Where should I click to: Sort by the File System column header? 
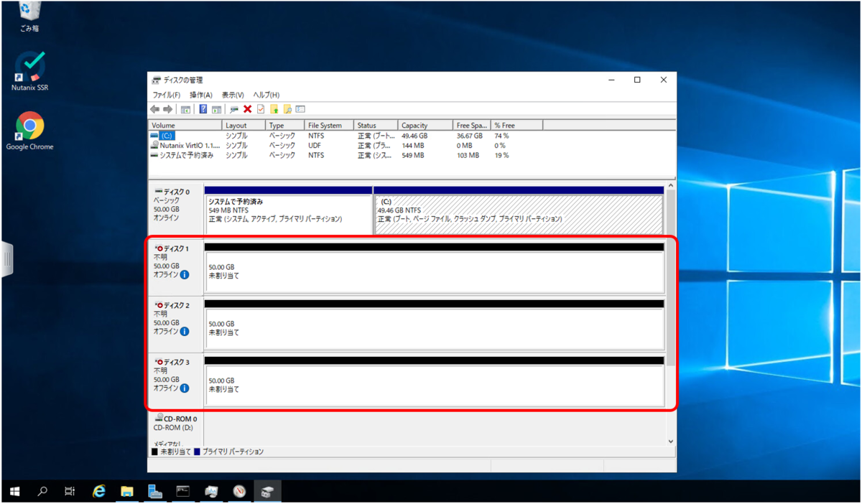click(x=330, y=125)
